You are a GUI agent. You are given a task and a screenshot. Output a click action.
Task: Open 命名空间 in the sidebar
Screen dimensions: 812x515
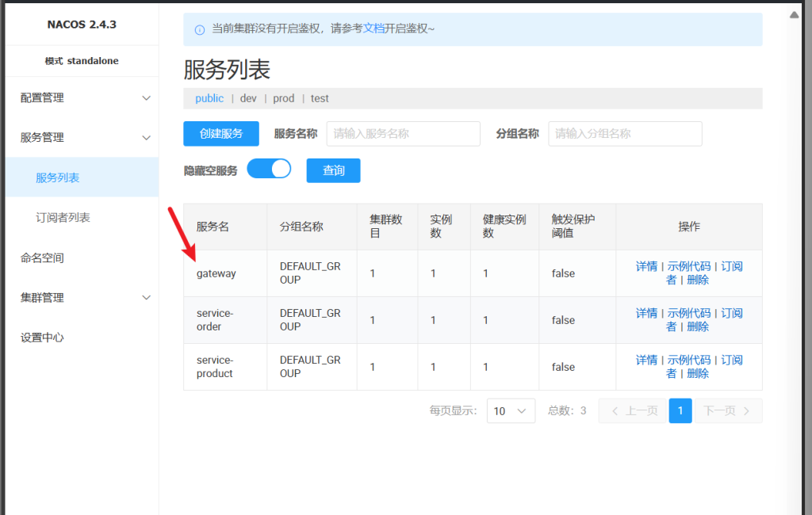42,257
